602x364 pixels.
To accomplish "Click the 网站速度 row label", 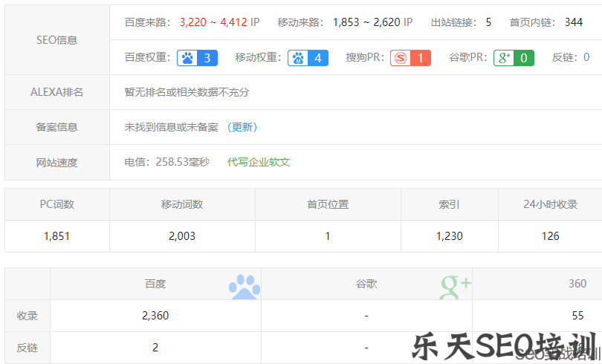I will (56, 163).
